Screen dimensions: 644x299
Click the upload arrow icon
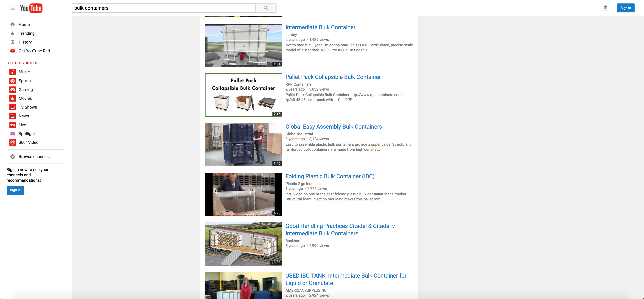[605, 8]
